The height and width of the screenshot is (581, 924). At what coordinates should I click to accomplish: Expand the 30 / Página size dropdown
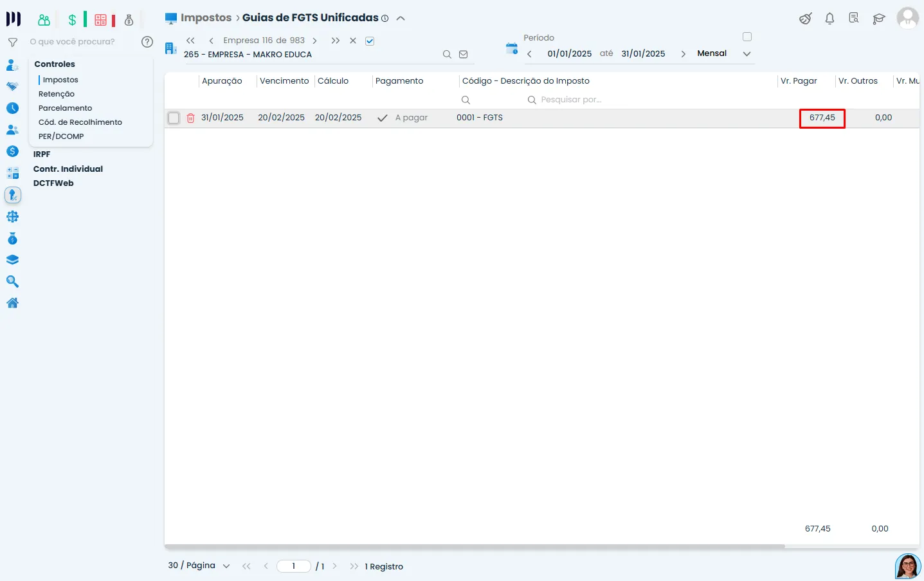coord(226,566)
